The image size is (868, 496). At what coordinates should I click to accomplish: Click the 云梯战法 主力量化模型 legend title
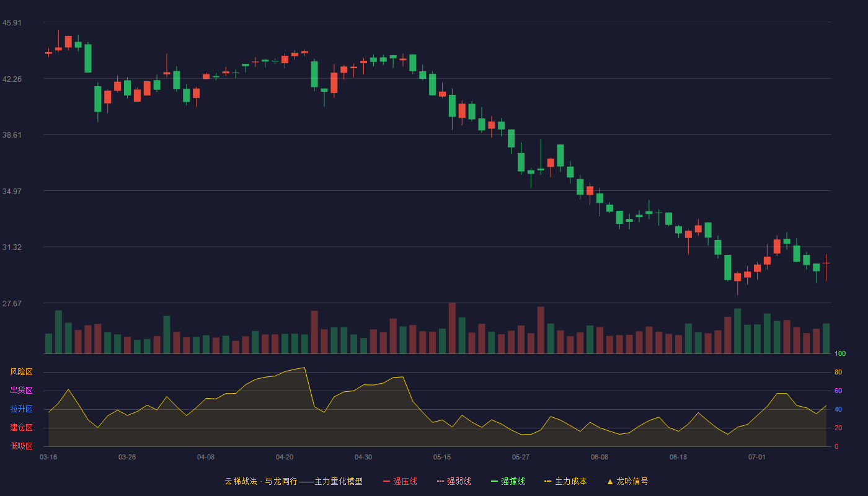point(293,481)
